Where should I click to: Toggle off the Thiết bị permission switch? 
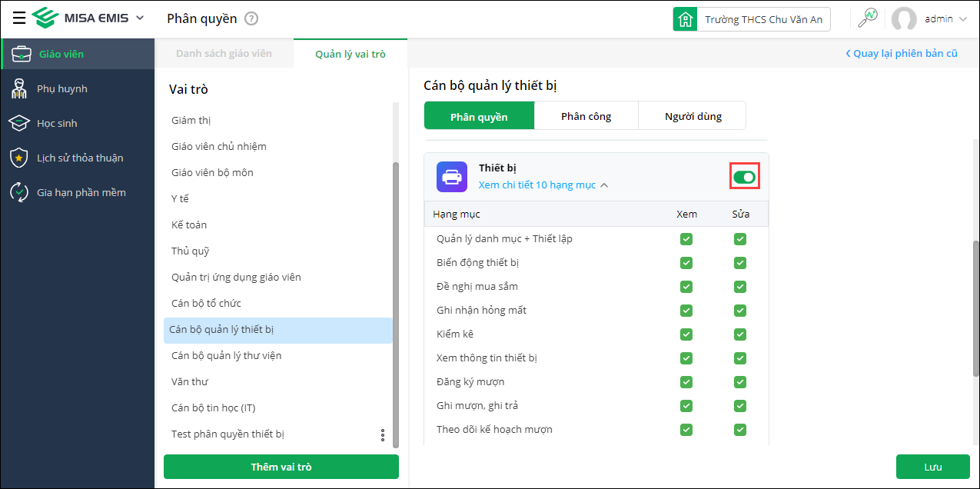click(744, 178)
